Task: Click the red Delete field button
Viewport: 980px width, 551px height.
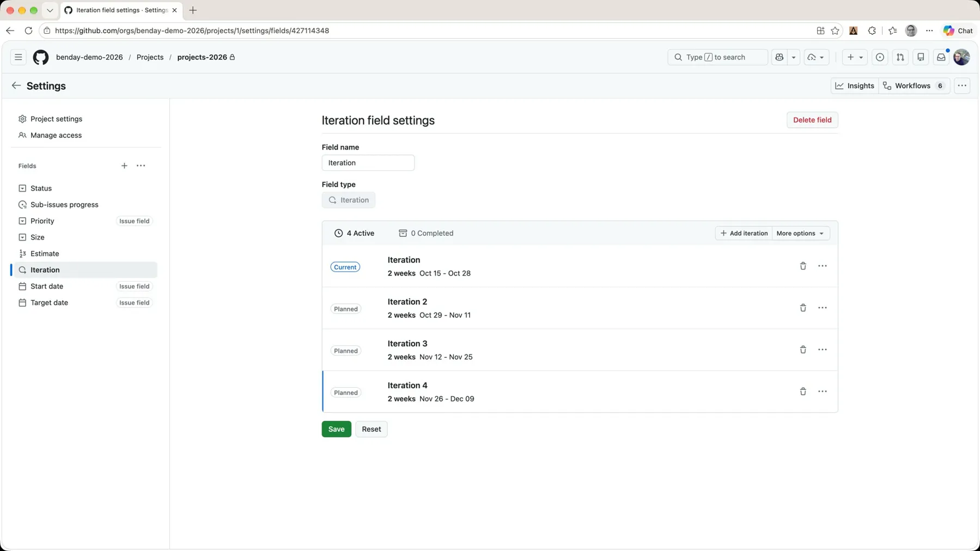Action: click(x=812, y=120)
